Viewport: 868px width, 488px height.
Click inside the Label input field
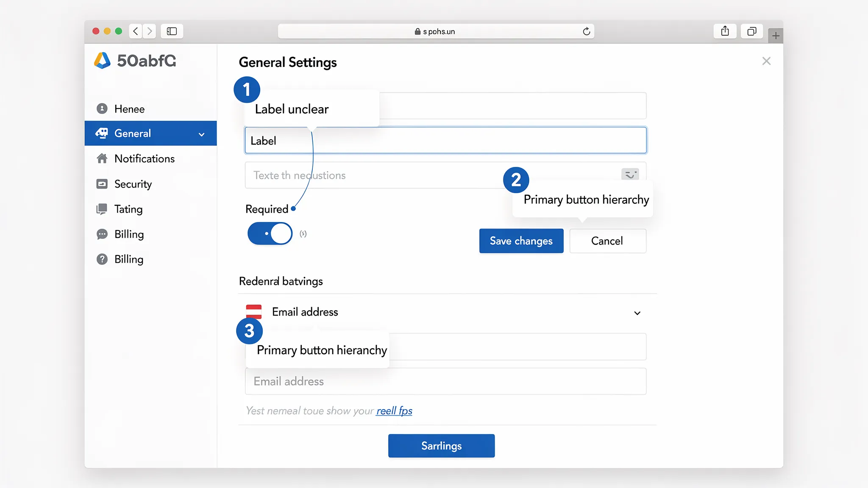pos(445,140)
